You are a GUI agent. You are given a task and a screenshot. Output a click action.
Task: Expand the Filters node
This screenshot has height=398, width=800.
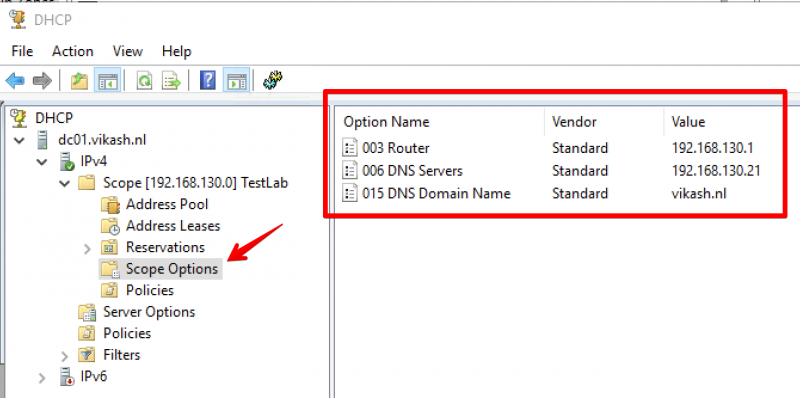[64, 356]
